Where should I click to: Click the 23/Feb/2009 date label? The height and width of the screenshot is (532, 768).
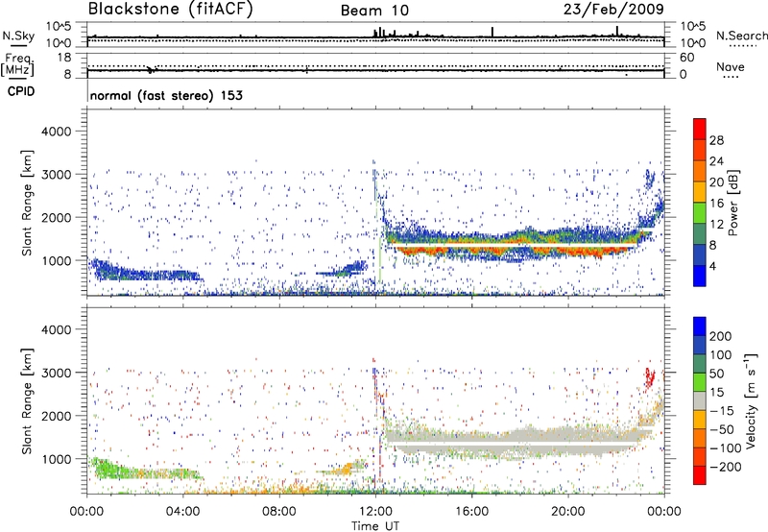pos(613,10)
